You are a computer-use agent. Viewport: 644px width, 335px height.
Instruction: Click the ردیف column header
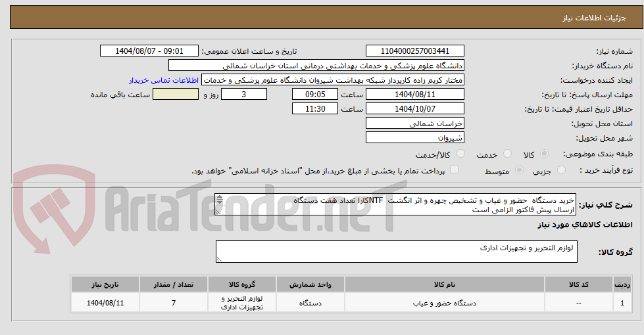coord(622,284)
